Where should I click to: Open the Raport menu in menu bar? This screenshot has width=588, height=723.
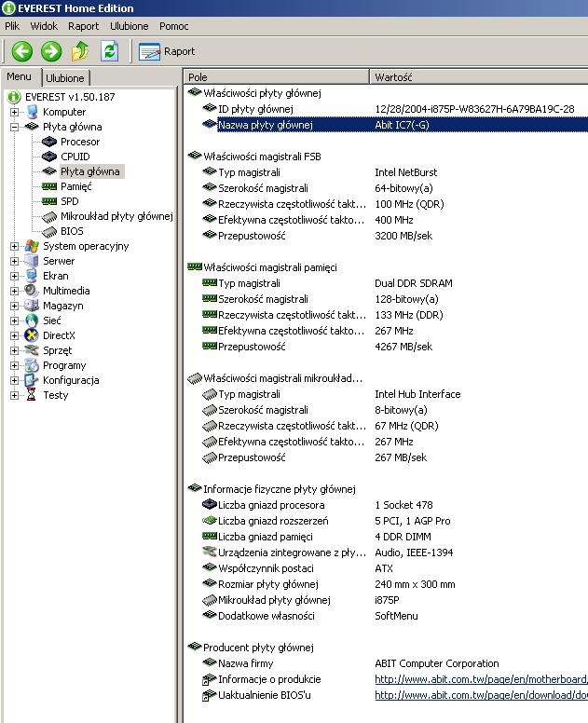84,26
